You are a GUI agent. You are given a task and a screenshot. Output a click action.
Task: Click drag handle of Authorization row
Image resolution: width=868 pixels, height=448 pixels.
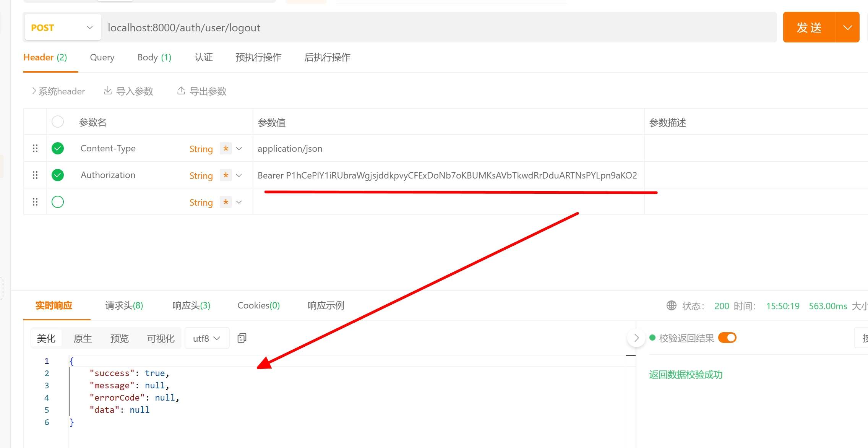click(x=35, y=175)
